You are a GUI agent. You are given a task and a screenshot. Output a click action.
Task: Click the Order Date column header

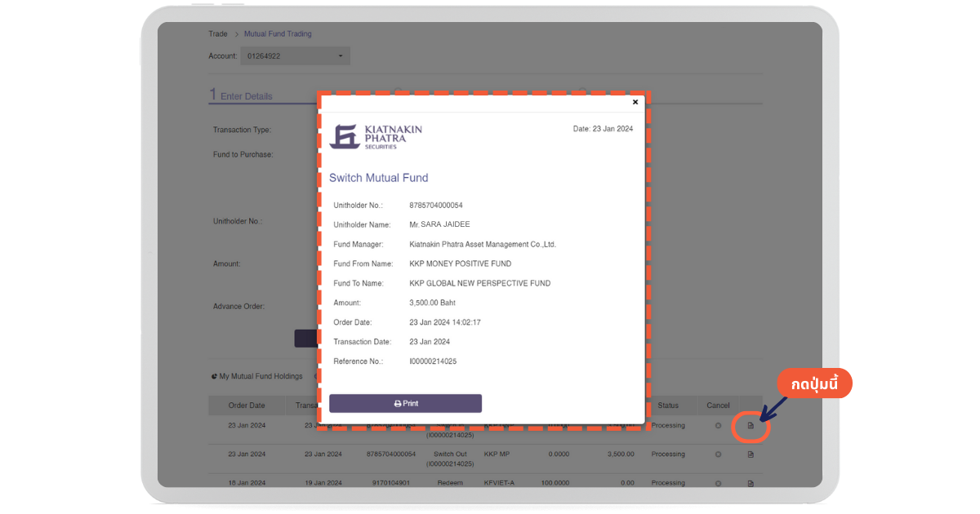click(246, 405)
